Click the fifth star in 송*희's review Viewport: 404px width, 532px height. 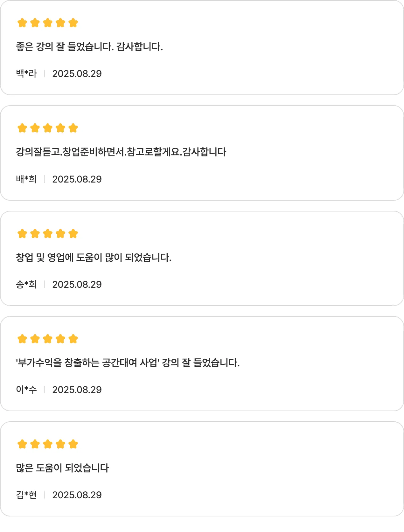tap(73, 234)
